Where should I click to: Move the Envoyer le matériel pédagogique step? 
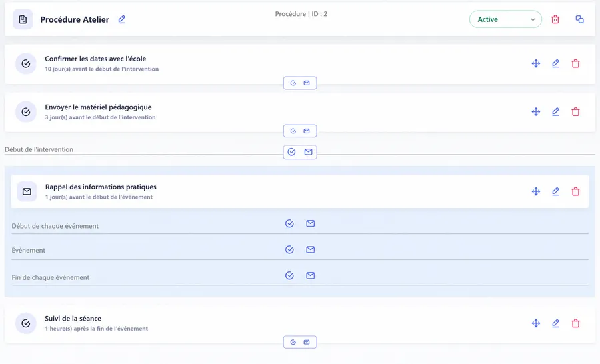click(536, 112)
